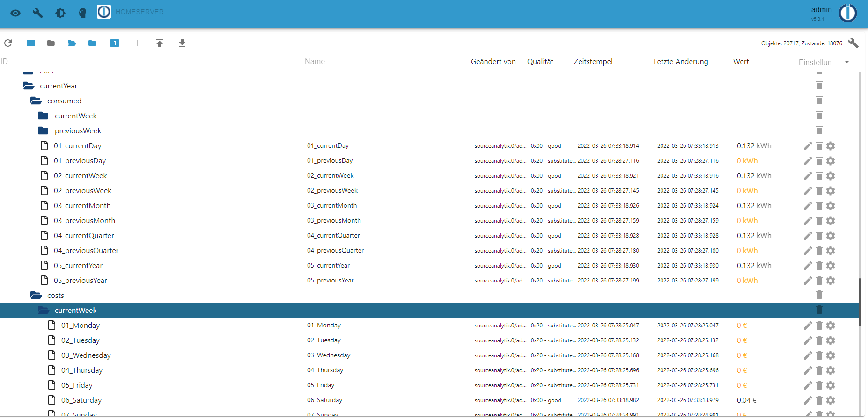Collapse all folders with dark folder icon

51,43
